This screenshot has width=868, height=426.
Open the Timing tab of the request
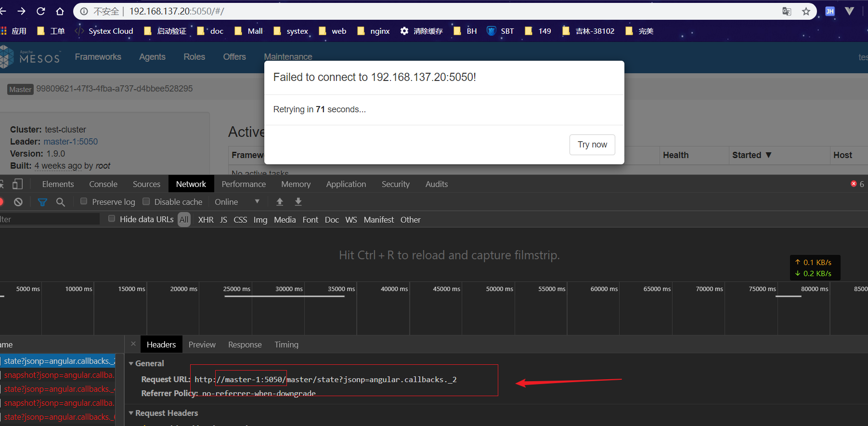click(286, 345)
